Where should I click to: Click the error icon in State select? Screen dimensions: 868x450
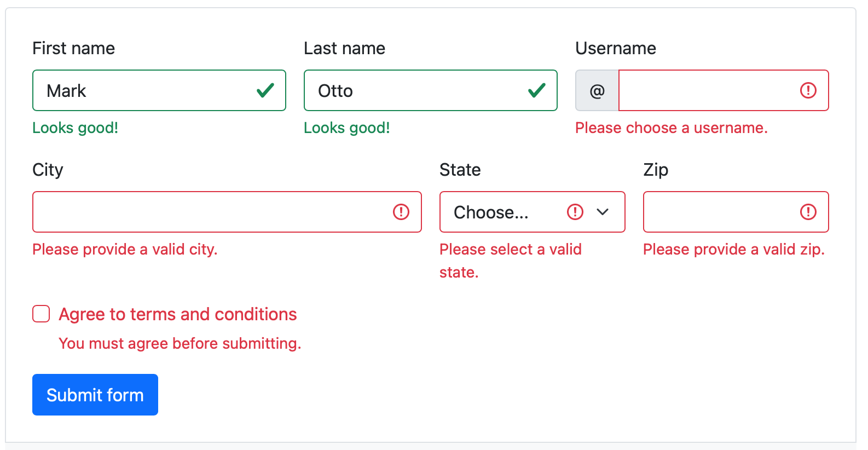(575, 212)
